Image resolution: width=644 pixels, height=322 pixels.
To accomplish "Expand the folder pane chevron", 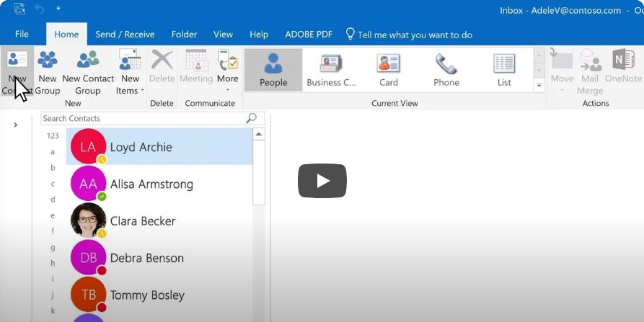I will pos(16,125).
